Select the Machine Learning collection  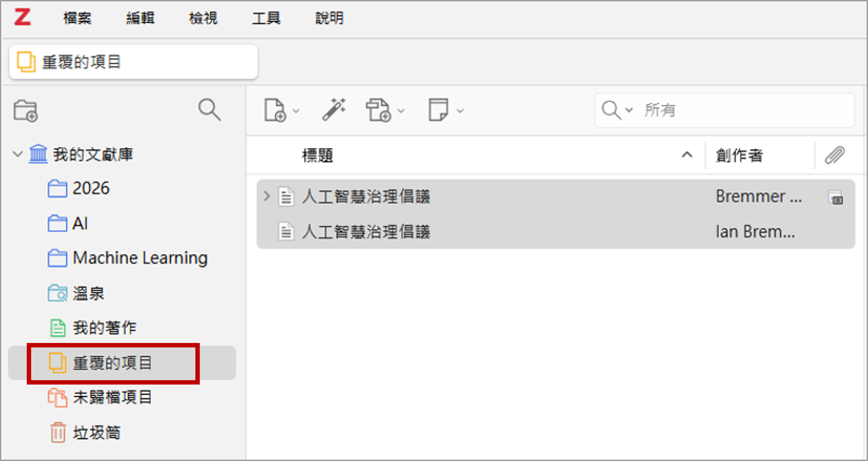tap(140, 258)
